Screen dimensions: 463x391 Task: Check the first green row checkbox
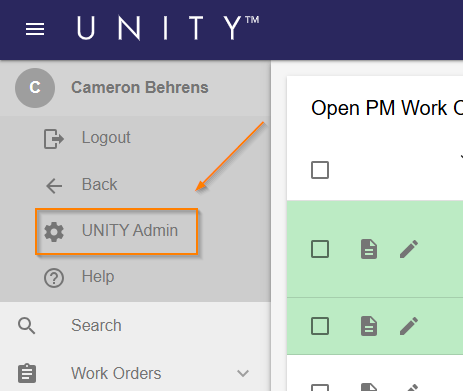click(320, 249)
